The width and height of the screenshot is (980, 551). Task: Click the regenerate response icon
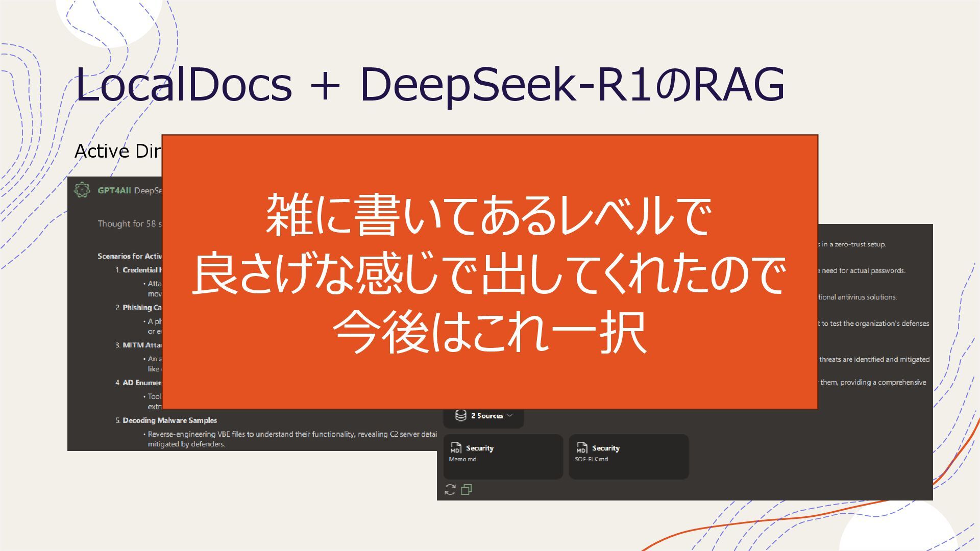(450, 490)
